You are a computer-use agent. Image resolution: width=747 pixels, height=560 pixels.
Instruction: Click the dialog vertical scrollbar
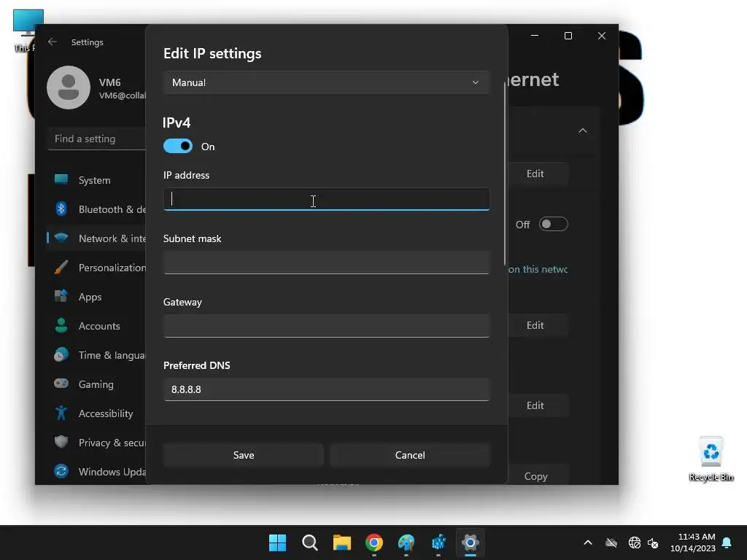505,174
